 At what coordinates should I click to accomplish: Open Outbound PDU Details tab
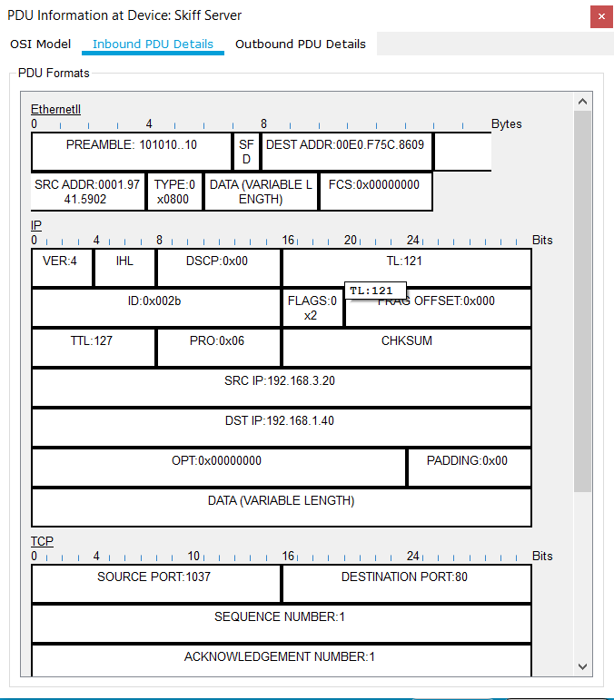301,44
